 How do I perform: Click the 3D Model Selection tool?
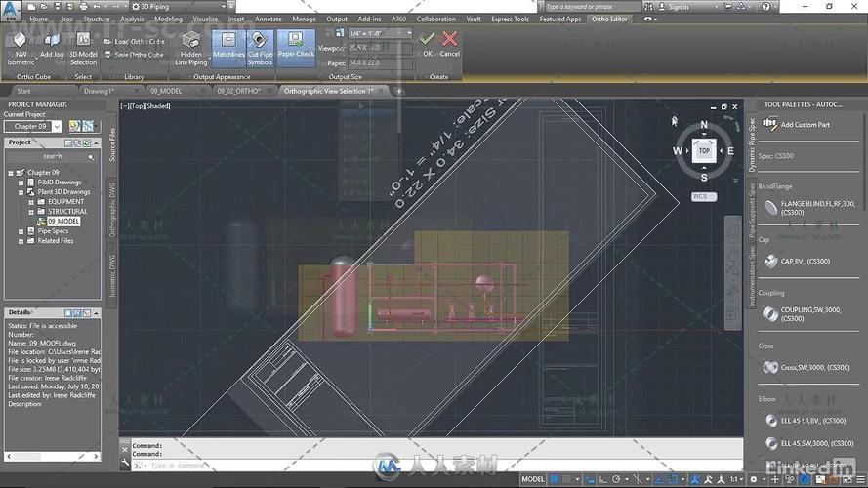pos(83,49)
